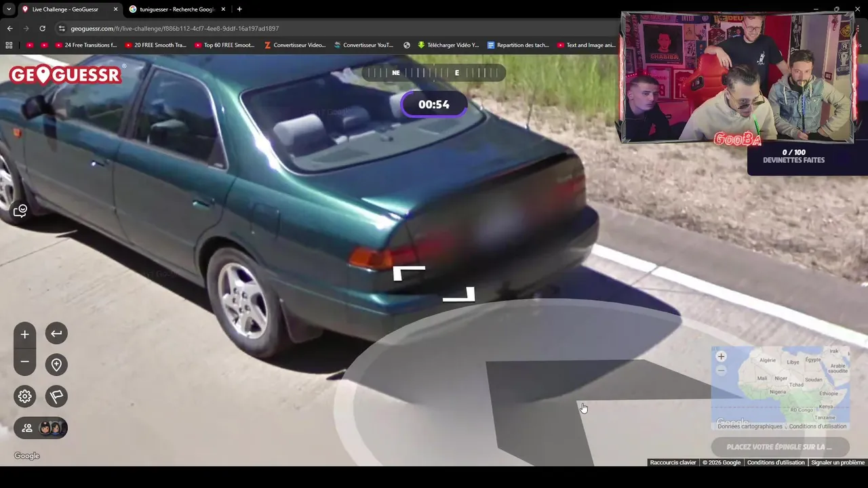868x488 pixels.
Task: Open the 24 Free Transitions bookmark
Action: pyautogui.click(x=86, y=45)
